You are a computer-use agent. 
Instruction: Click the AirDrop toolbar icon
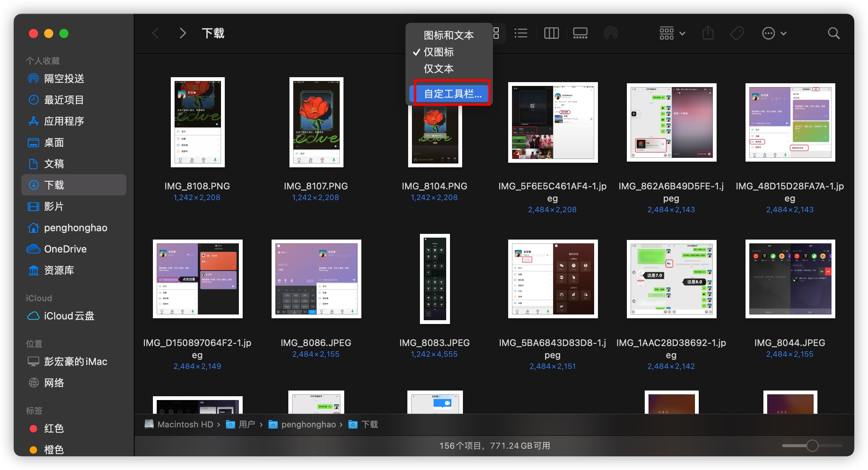610,33
